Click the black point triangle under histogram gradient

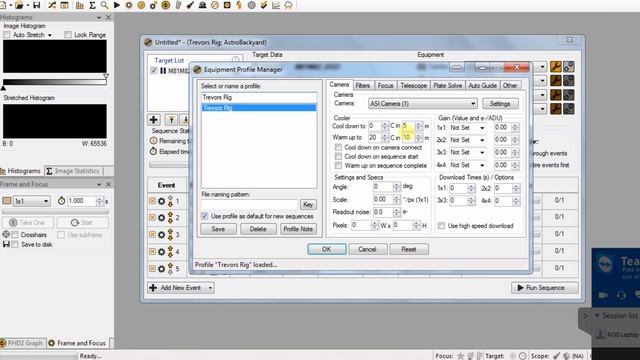pos(4,87)
